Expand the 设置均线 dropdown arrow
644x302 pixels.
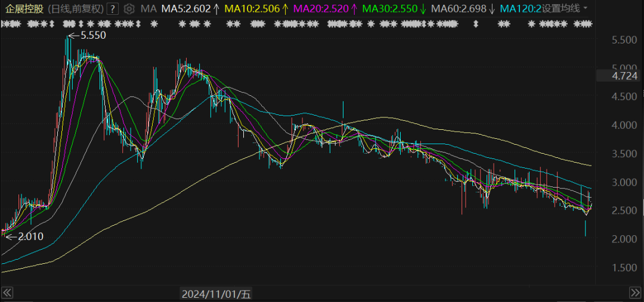(584, 9)
